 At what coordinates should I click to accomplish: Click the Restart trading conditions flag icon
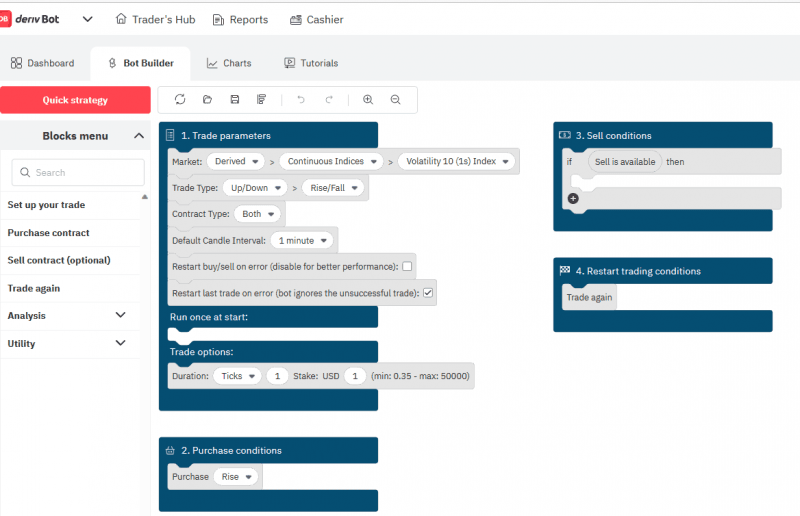[x=565, y=271]
